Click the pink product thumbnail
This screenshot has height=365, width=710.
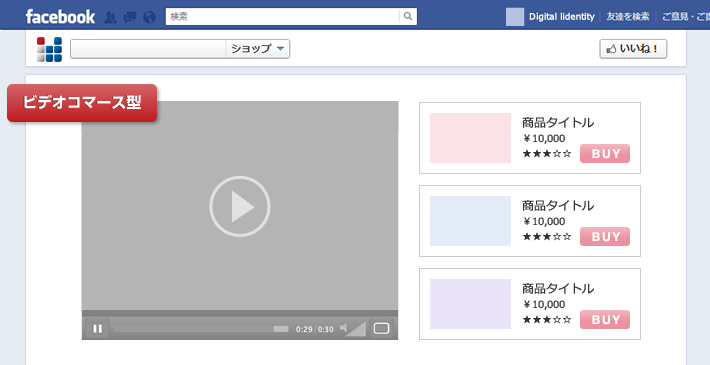tap(470, 138)
